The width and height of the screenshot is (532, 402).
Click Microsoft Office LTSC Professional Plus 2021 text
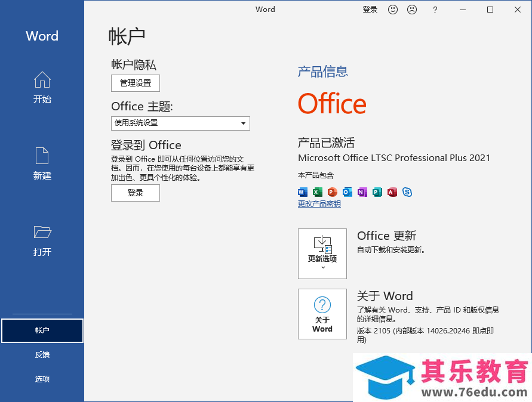click(394, 158)
